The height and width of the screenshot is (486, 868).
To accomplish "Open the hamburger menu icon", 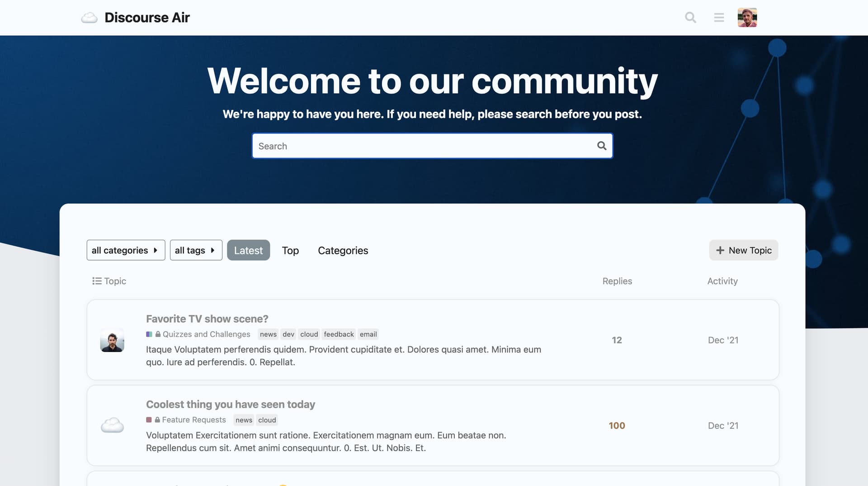I will pos(719,18).
